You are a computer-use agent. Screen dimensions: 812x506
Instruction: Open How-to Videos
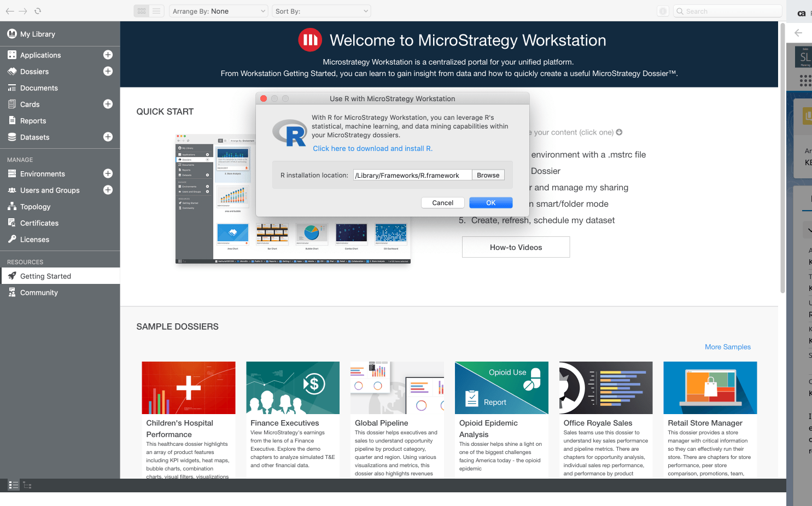tap(516, 247)
